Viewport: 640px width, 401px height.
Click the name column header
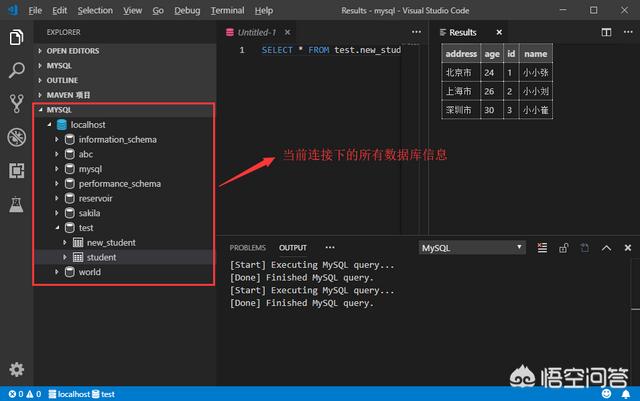coord(536,54)
